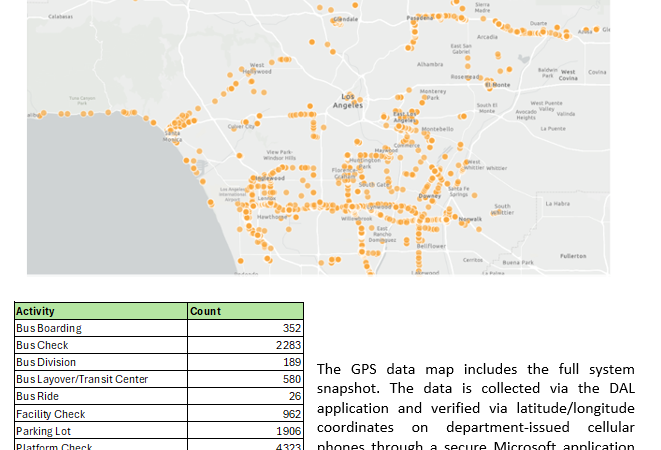
Task: Click the Glendale label on the map
Action: coord(346,19)
